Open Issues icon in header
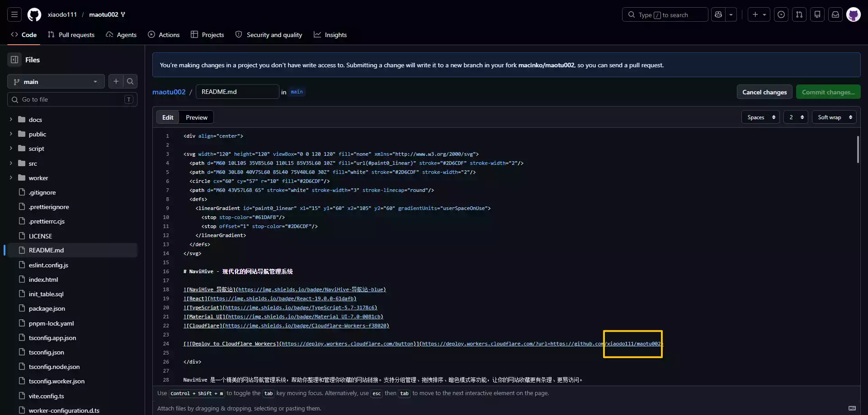The image size is (868, 415). [781, 14]
